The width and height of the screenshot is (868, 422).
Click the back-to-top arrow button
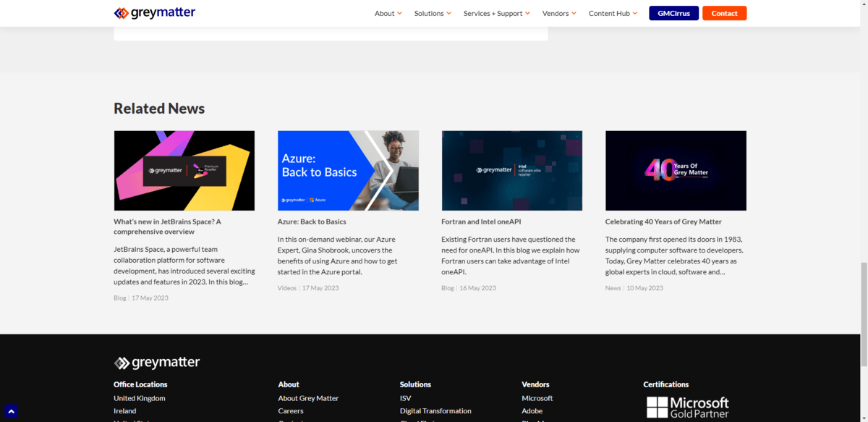point(11,411)
